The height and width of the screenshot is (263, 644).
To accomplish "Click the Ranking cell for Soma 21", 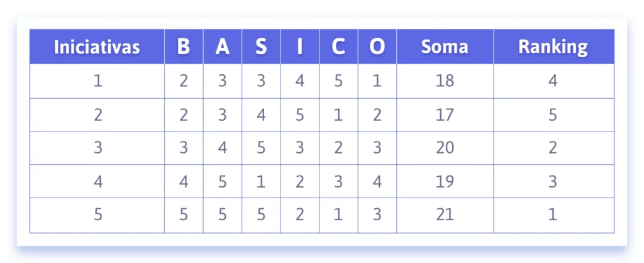I will (x=553, y=215).
